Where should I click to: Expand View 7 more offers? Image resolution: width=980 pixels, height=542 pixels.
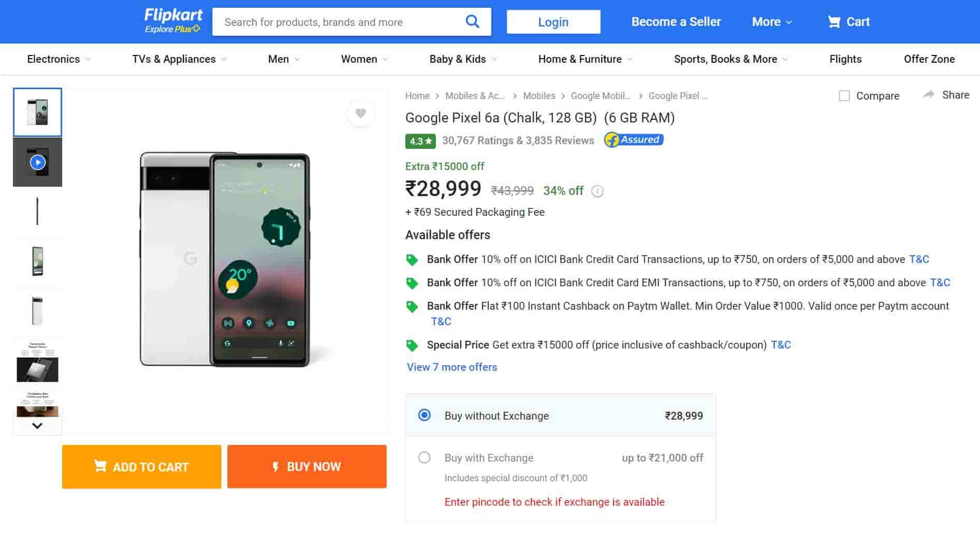(x=451, y=367)
